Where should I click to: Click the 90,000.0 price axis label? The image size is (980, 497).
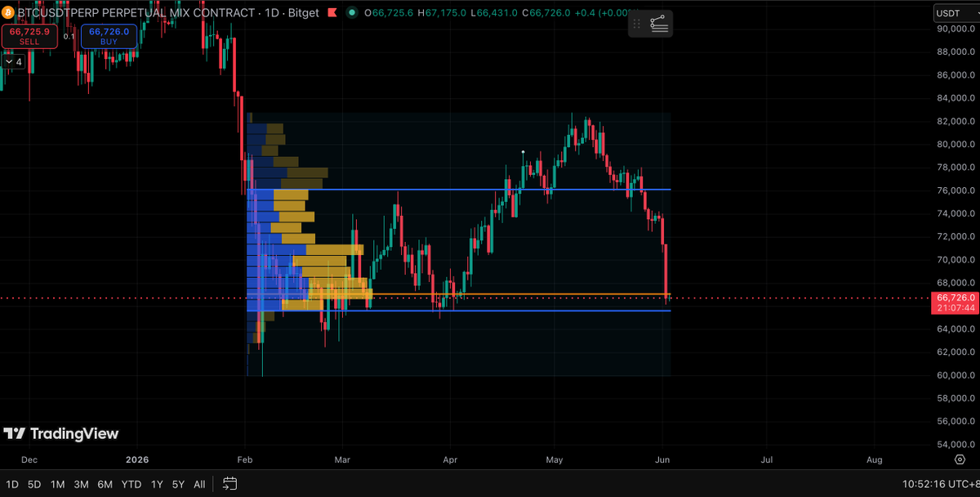[x=955, y=29]
